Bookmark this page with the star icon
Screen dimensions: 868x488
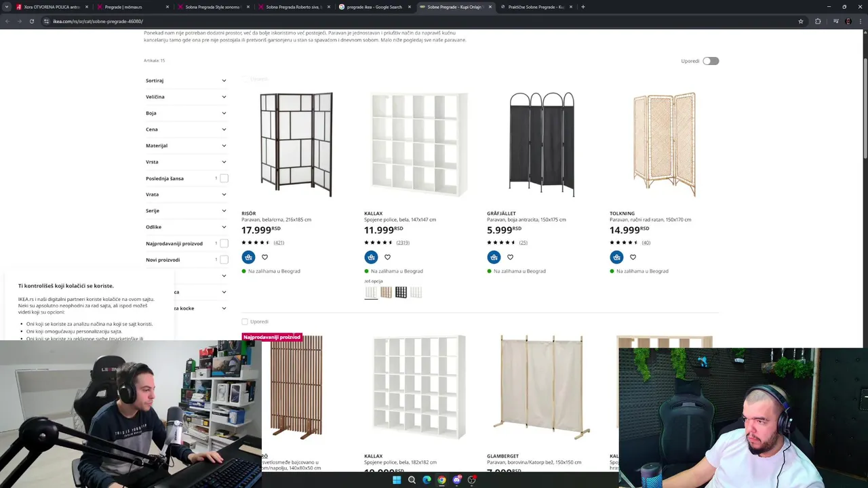[801, 21]
